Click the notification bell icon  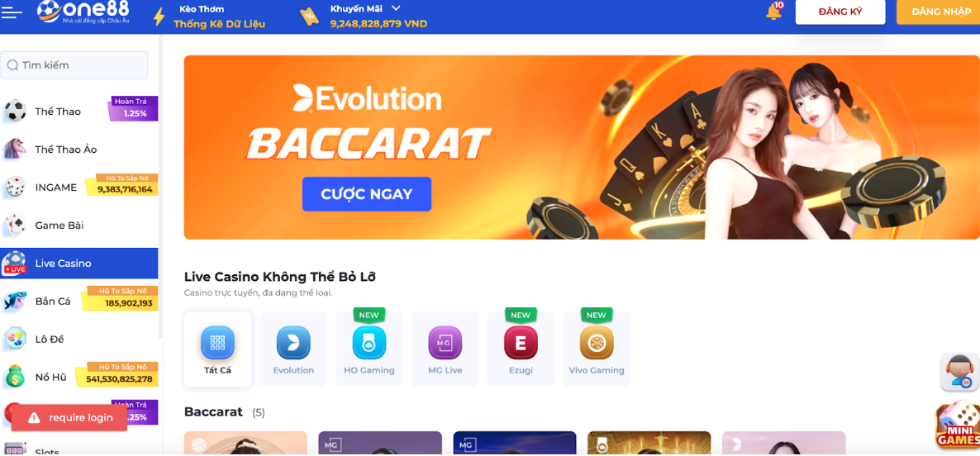pyautogui.click(x=773, y=12)
